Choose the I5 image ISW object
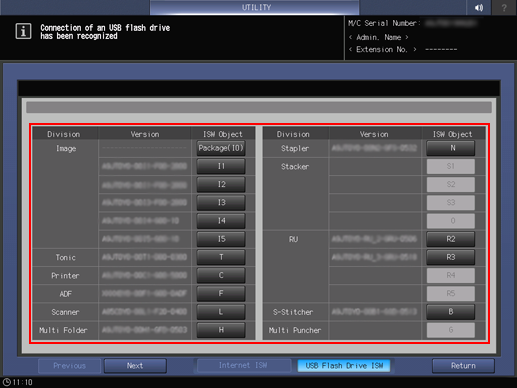 221,239
